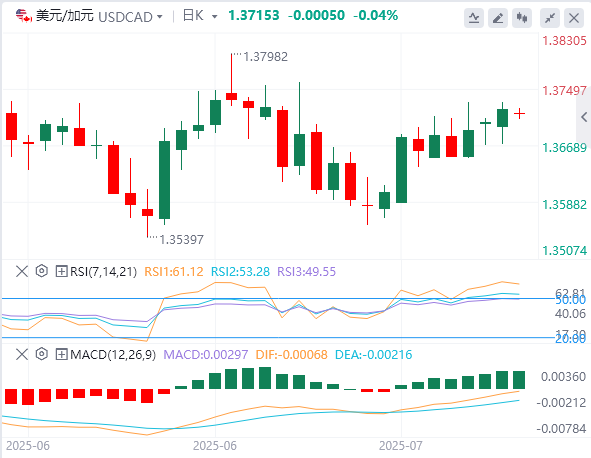Switch chart type with the candlestick icon
This screenshot has height=458, width=591.
pos(522,18)
